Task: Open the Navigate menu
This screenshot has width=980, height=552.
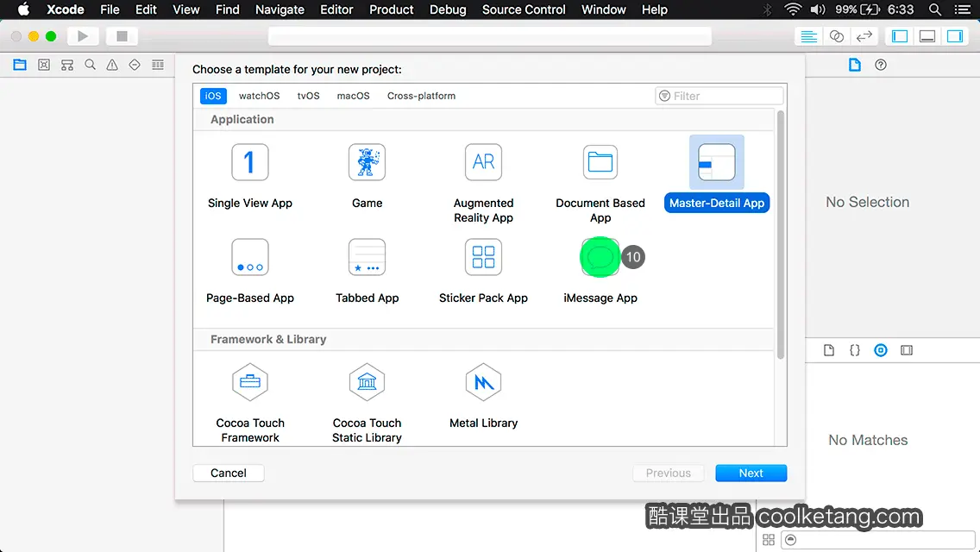Action: click(x=280, y=9)
